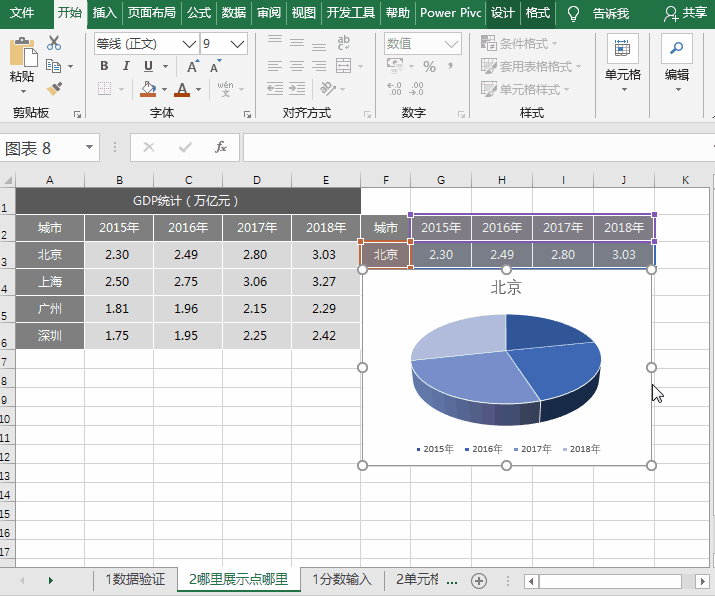Click horizontal scrollbar right arrow
The width and height of the screenshot is (715, 596).
702,580
